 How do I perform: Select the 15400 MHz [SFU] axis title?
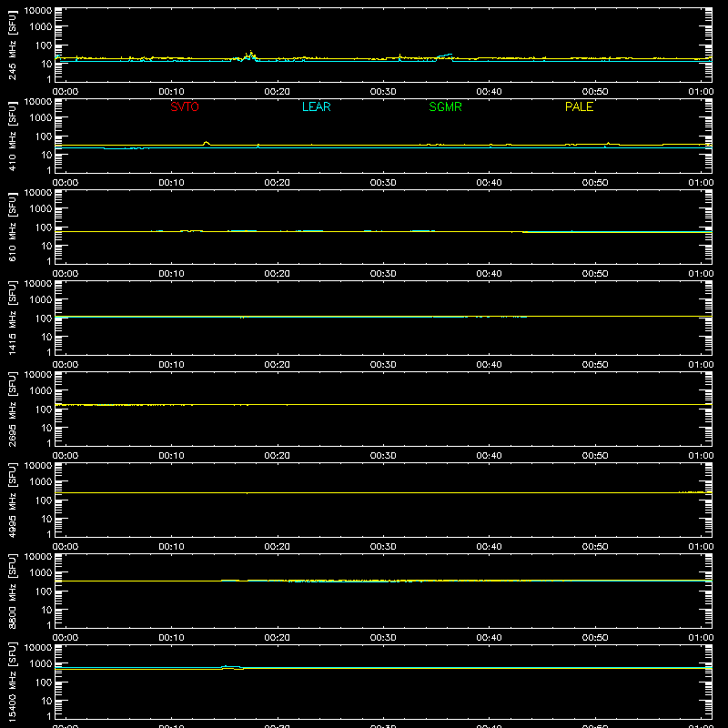coord(12,682)
